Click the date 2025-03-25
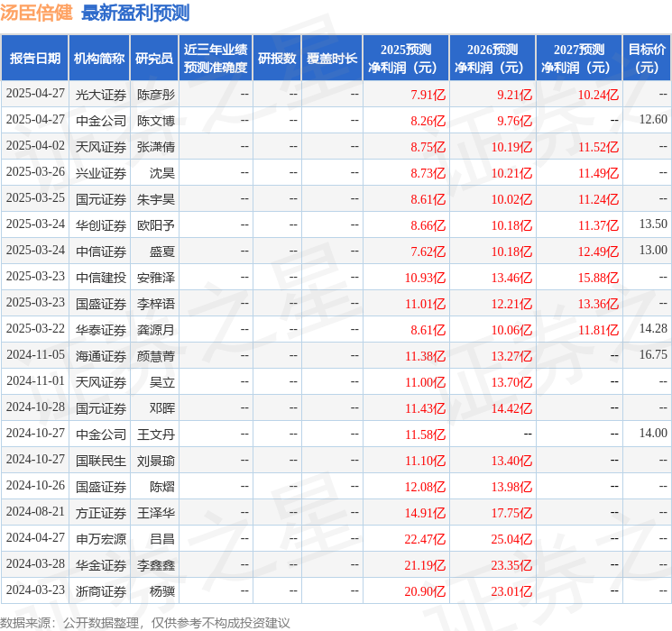 tap(35, 198)
